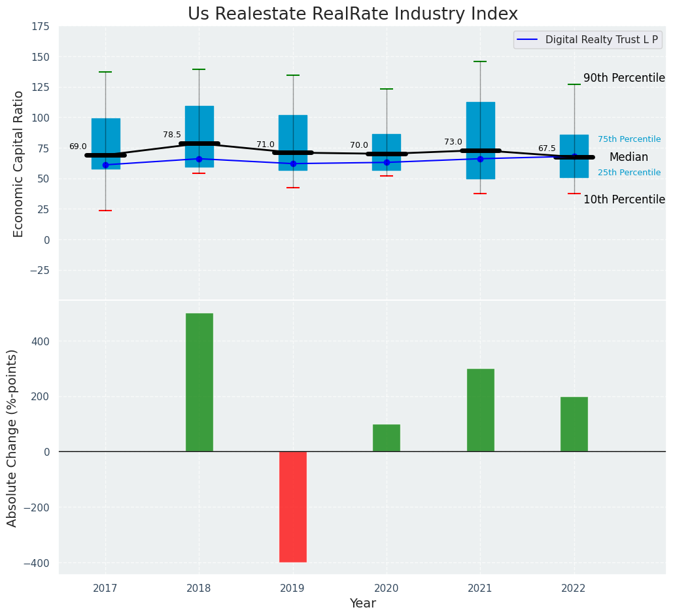Viewport: 673px width, 616px height.
Task: Click the 2021 x-axis tick label
Action: click(480, 588)
